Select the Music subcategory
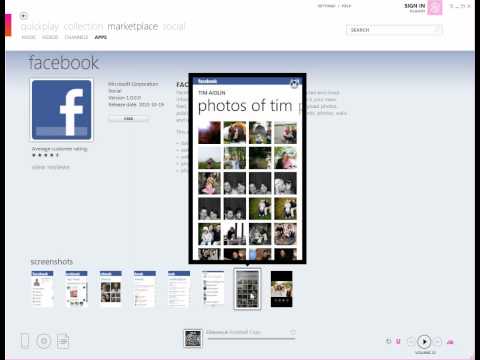The image size is (480, 360). (28, 37)
